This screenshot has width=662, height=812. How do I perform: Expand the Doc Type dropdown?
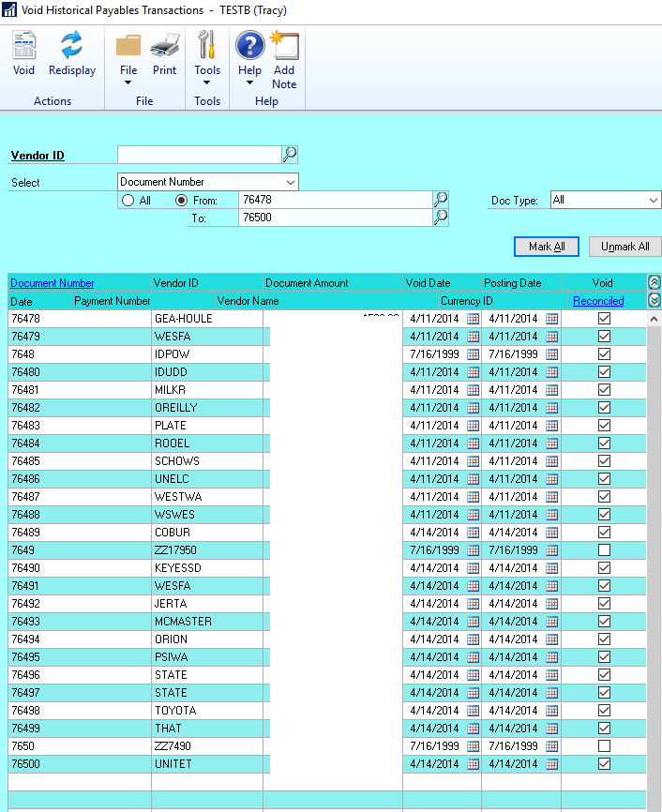(654, 201)
